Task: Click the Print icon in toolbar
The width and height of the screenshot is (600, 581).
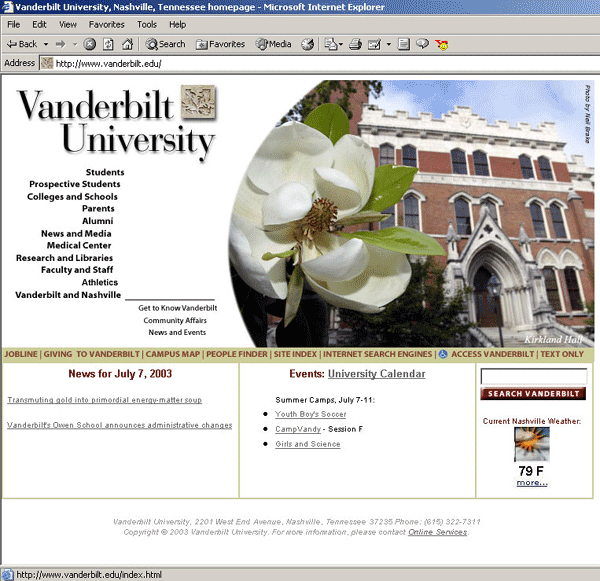Action: [355, 44]
